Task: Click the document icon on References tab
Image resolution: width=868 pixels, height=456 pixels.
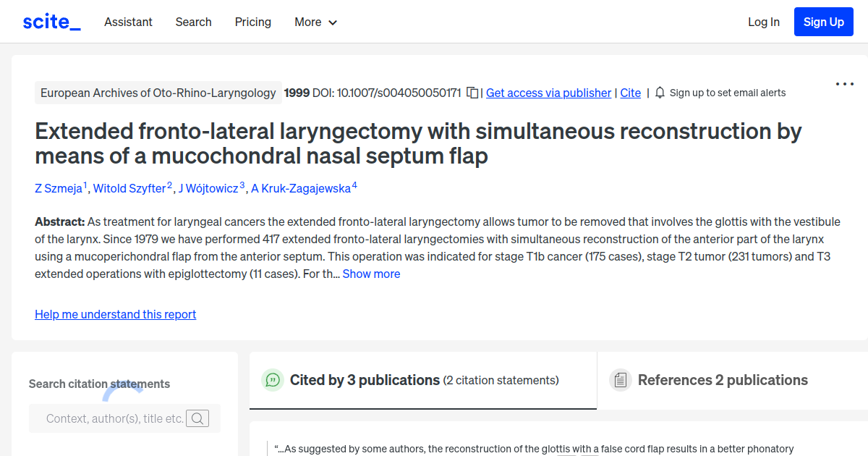Action: [620, 379]
